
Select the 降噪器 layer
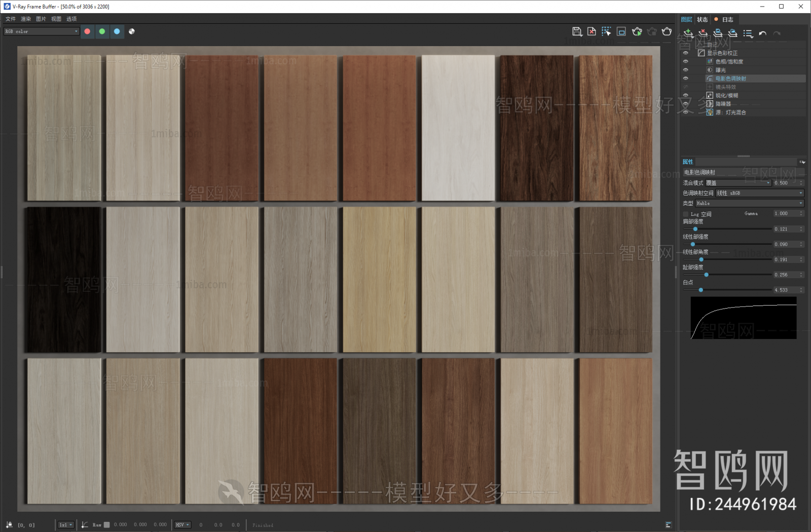click(755, 104)
